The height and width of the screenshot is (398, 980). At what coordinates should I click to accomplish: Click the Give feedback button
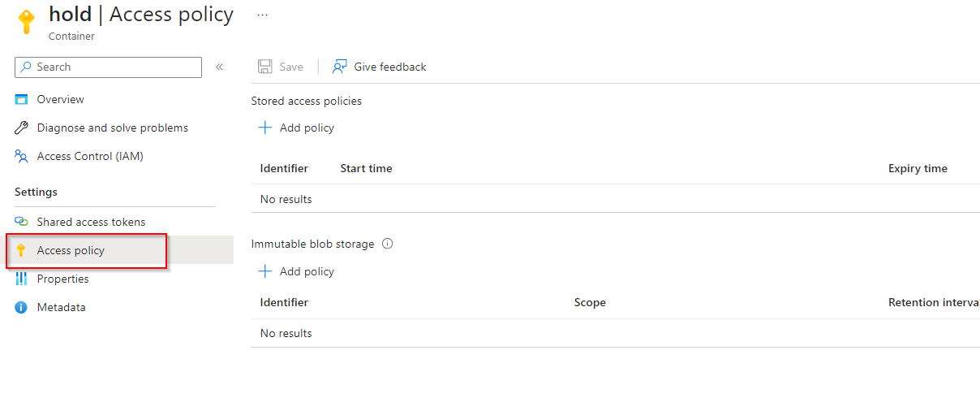(x=380, y=67)
